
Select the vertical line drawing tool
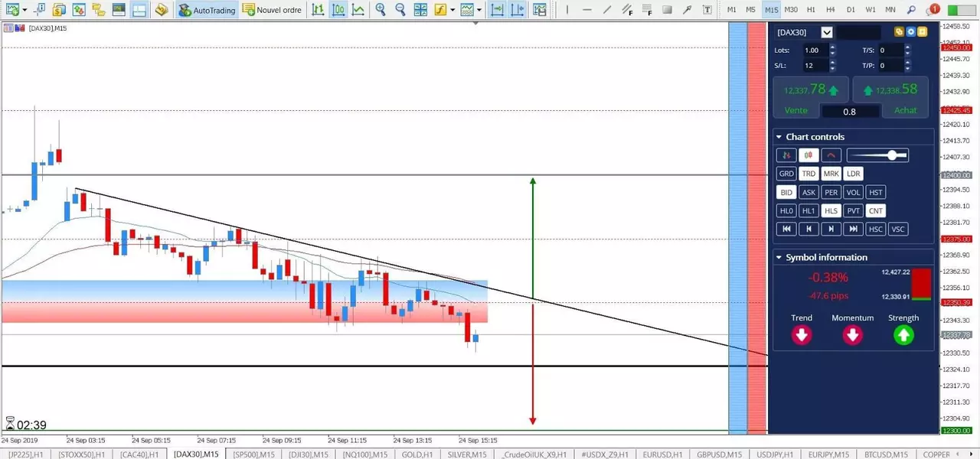[x=567, y=10]
